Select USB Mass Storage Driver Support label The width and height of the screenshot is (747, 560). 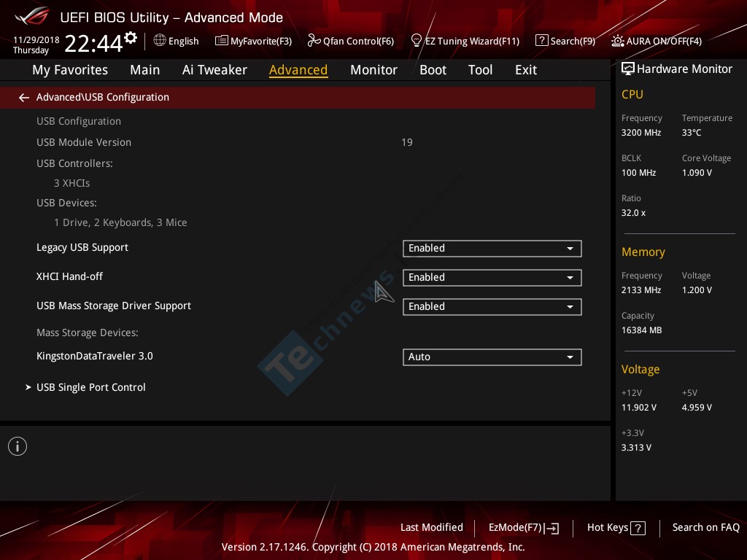tap(114, 306)
